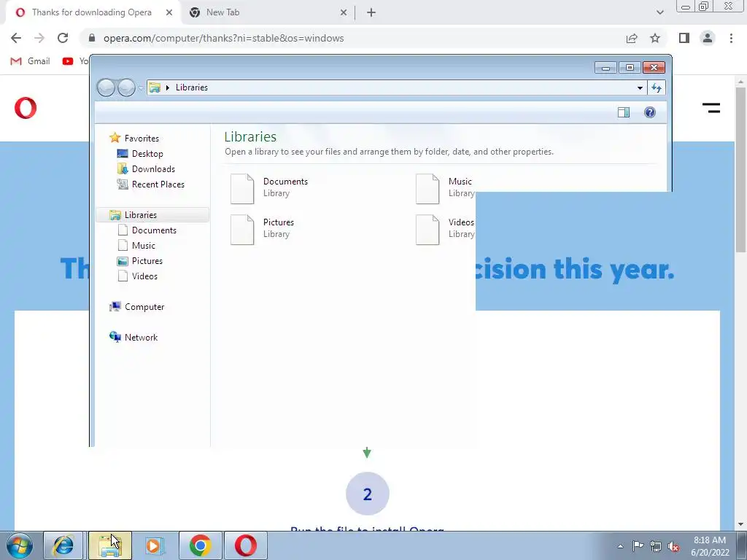Switch to Chrome from taskbar
Viewport: 747px width, 560px height.
(x=201, y=545)
